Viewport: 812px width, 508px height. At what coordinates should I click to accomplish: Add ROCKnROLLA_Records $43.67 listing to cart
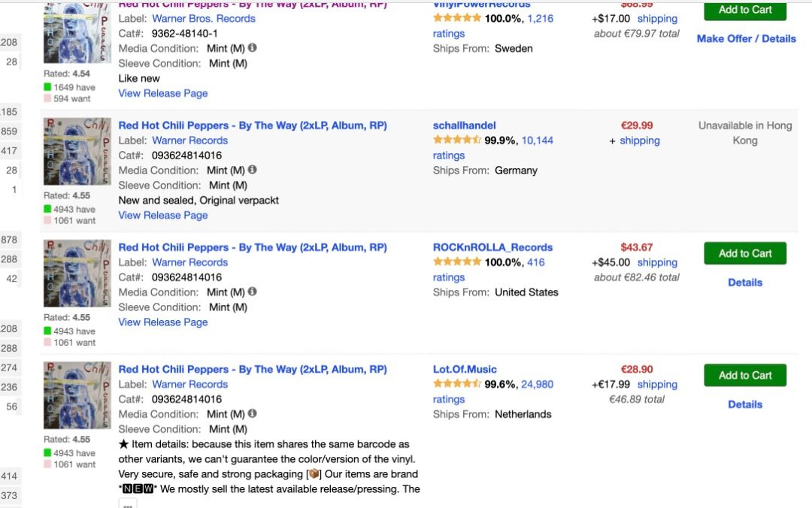(744, 253)
